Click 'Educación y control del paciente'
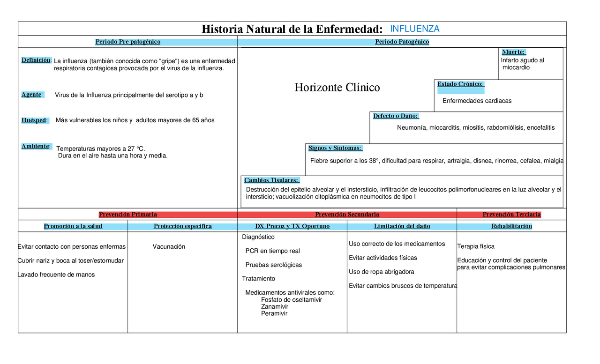 pos(502,261)
